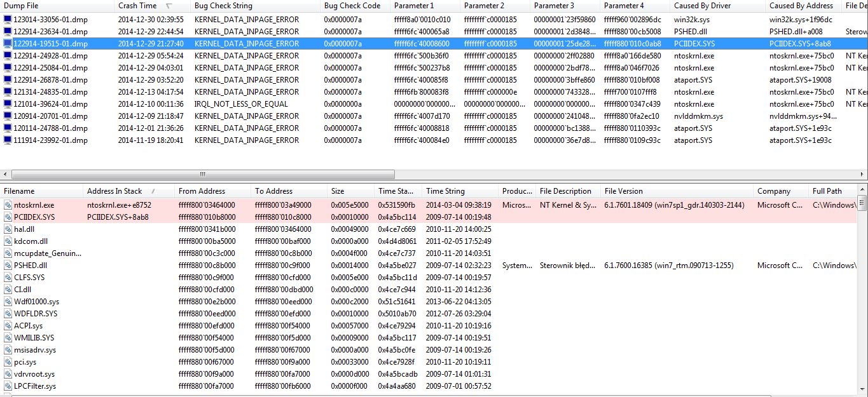Click driver icon next to vdrvroot.sys
This screenshot has width=868, height=397.
coord(8,374)
